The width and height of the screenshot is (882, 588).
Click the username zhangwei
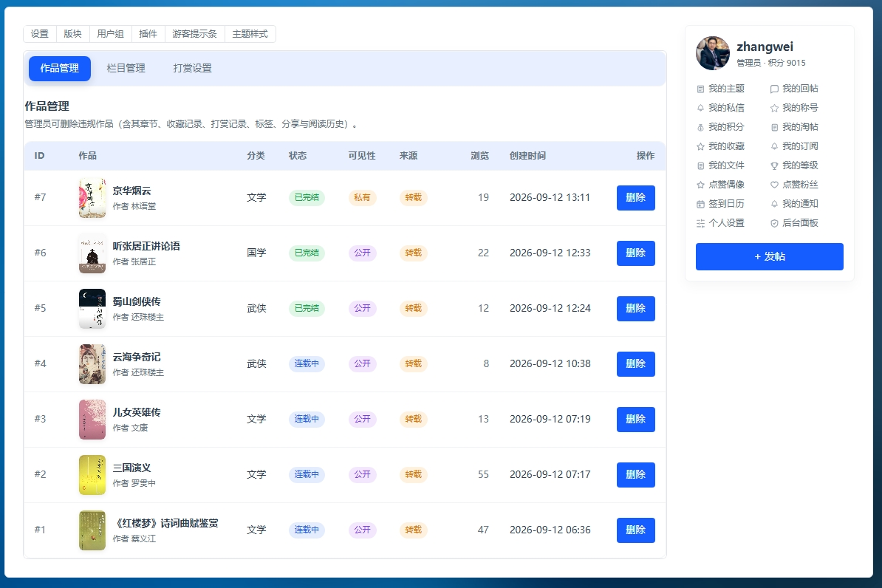[x=765, y=47]
